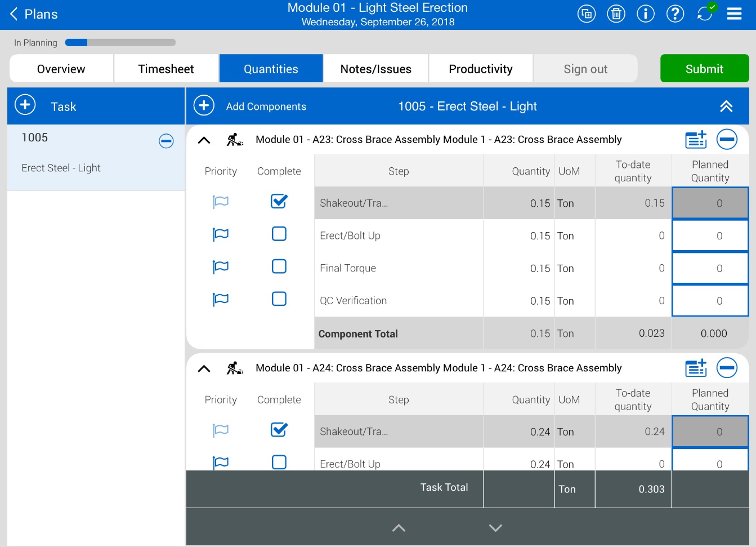Viewport: 756px width, 547px height.
Task: Open the info icon in top bar
Action: pyautogui.click(x=645, y=14)
